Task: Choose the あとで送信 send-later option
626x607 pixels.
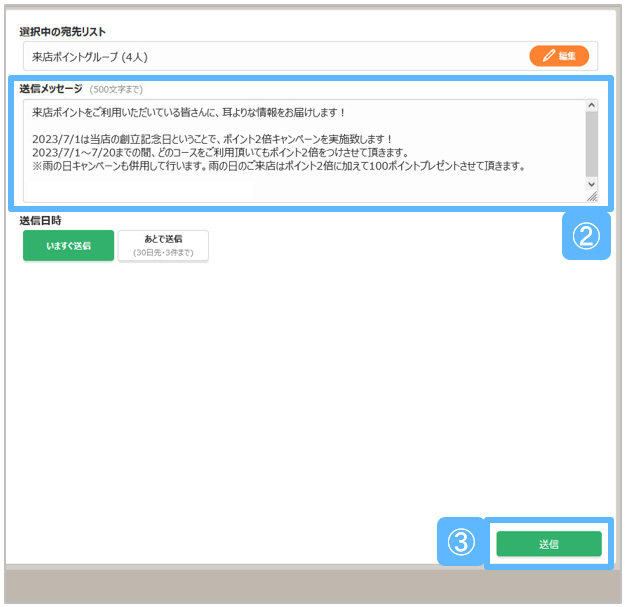Action: tap(163, 245)
